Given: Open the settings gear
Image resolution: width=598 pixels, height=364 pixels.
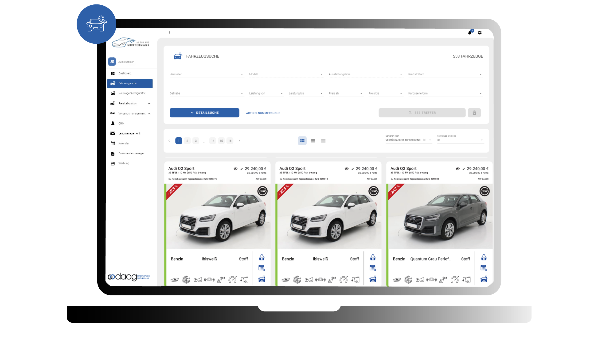Looking at the screenshot, I should pos(480,33).
